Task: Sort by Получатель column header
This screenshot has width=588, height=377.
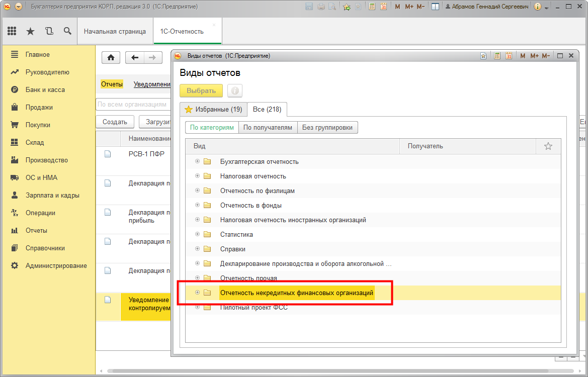Action: pyautogui.click(x=468, y=146)
